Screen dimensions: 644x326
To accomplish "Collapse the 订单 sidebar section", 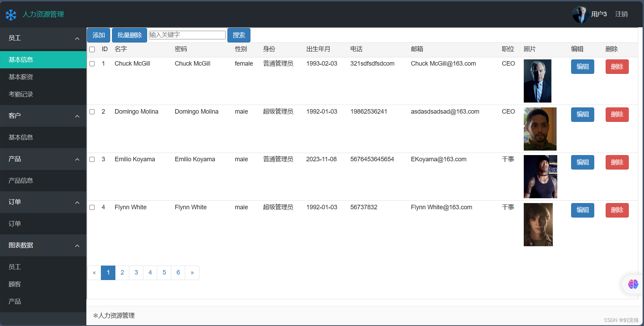I will 77,202.
